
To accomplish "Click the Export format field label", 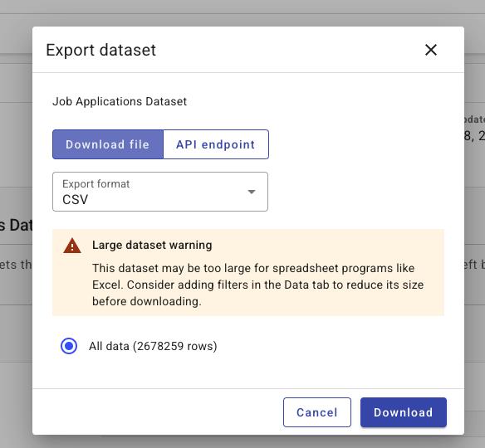I will click(x=96, y=184).
